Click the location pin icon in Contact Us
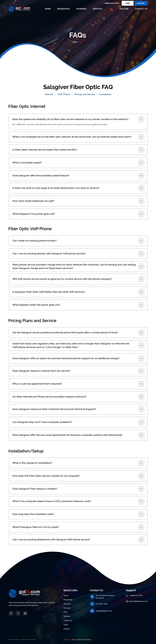The width and height of the screenshot is (156, 644). coord(92,596)
